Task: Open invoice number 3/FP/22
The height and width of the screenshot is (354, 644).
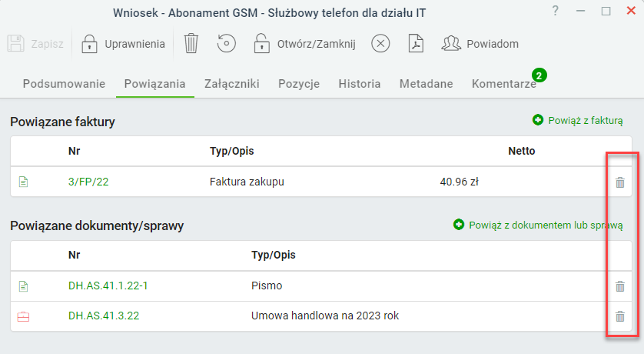Action: pos(88,182)
